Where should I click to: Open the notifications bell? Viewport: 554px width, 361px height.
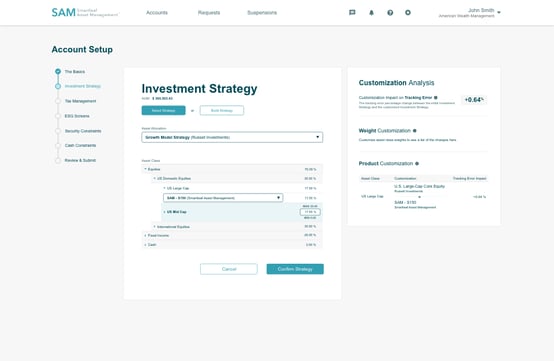pos(371,12)
